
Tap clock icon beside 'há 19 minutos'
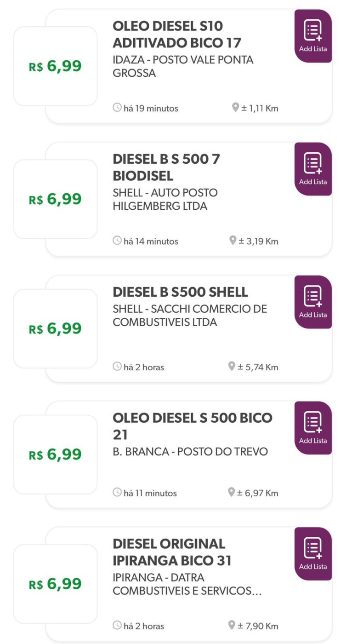[x=117, y=108]
